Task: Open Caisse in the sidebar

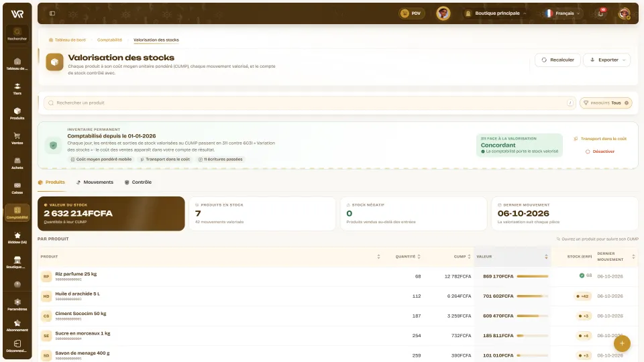Action: [x=17, y=188]
